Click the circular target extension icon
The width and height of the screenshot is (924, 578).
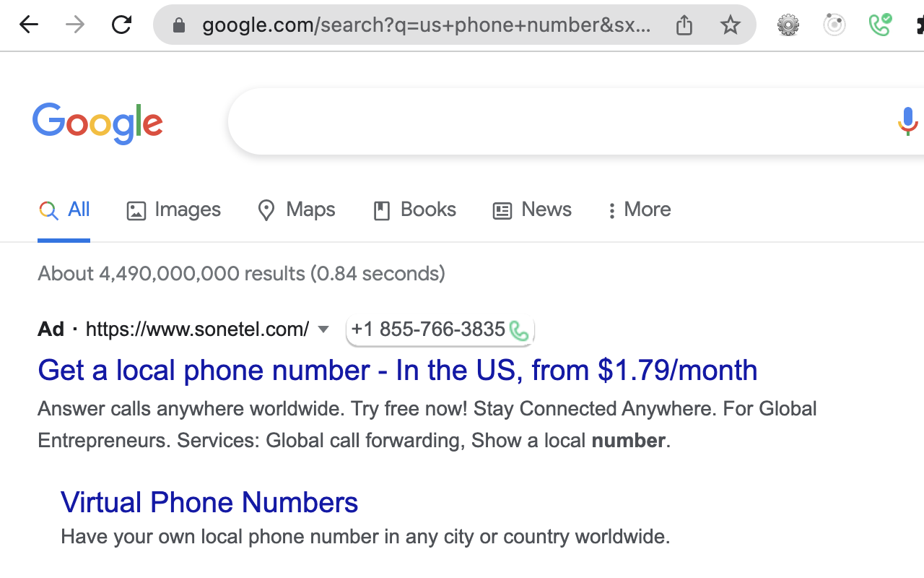[x=834, y=25]
